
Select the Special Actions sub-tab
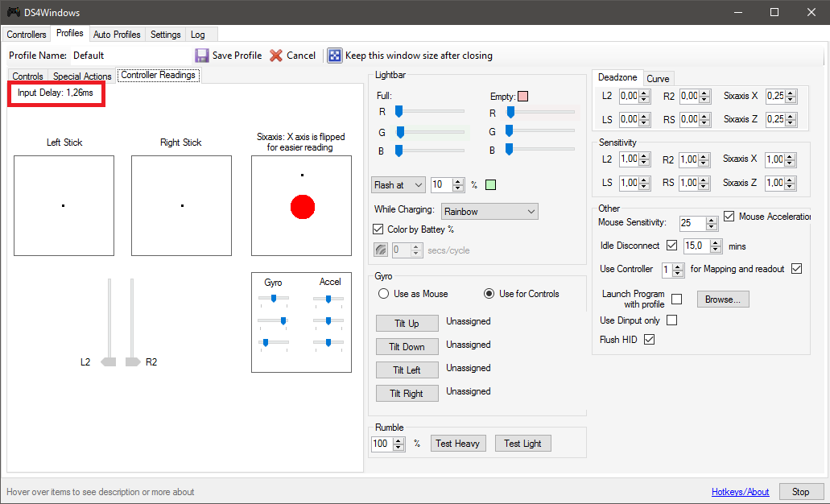[x=82, y=76]
